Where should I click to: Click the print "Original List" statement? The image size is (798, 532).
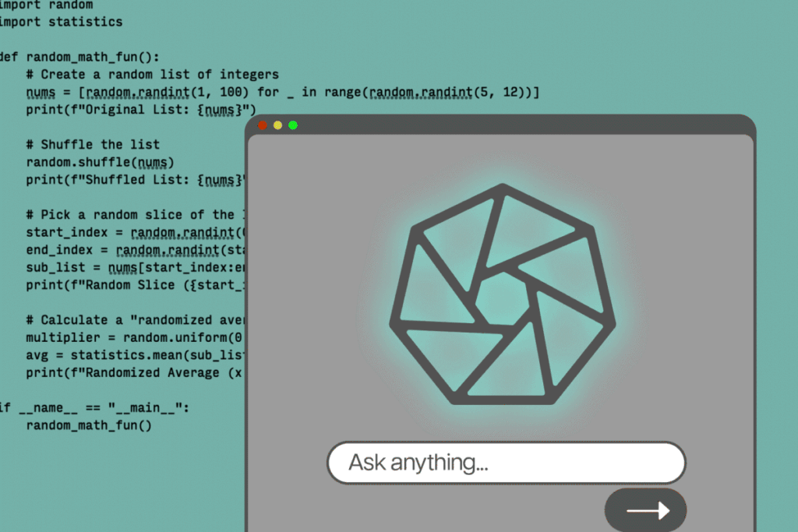click(140, 110)
